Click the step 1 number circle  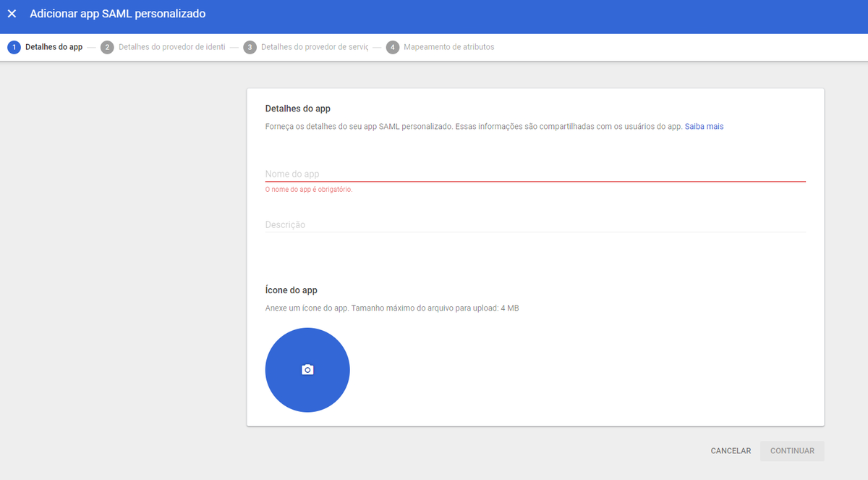point(14,47)
